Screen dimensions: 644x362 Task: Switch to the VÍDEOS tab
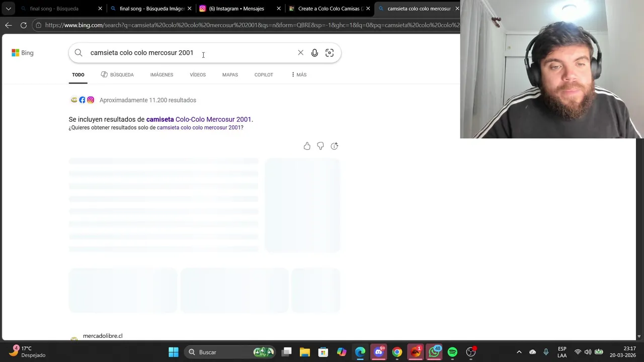click(x=198, y=75)
